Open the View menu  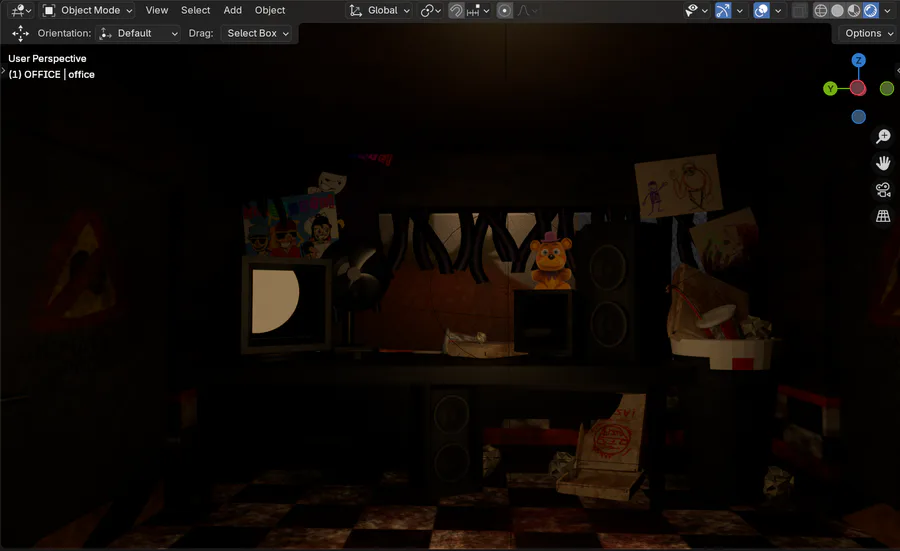pyautogui.click(x=157, y=10)
